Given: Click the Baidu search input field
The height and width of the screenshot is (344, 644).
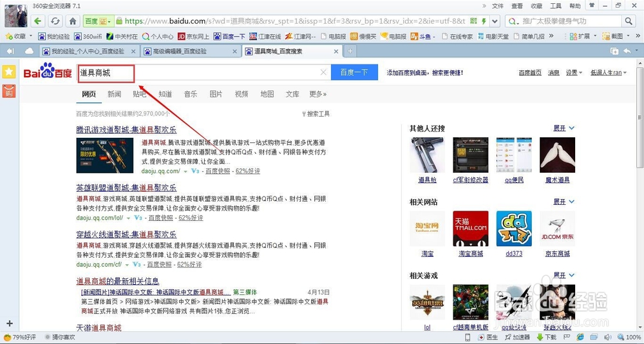Looking at the screenshot, I should pos(204,72).
